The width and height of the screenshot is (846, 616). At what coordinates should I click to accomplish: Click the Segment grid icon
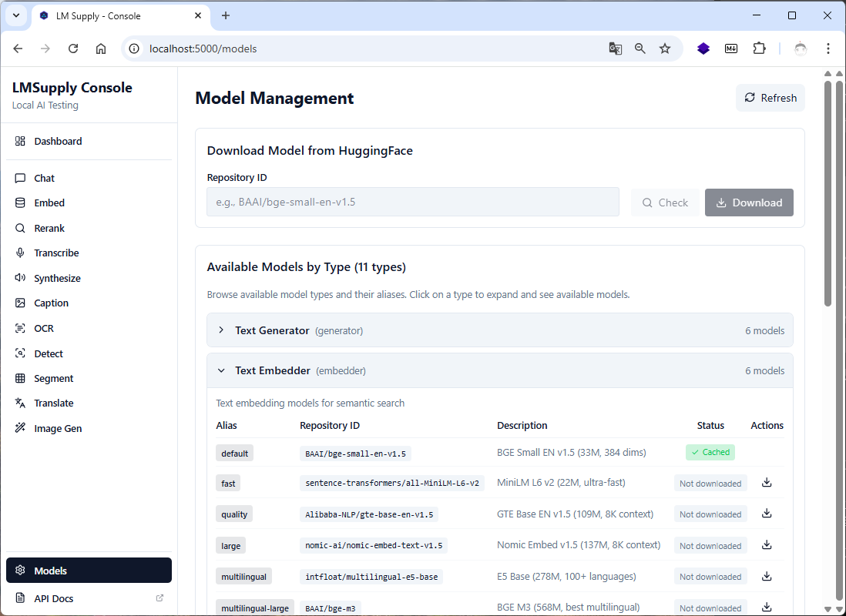(20, 378)
